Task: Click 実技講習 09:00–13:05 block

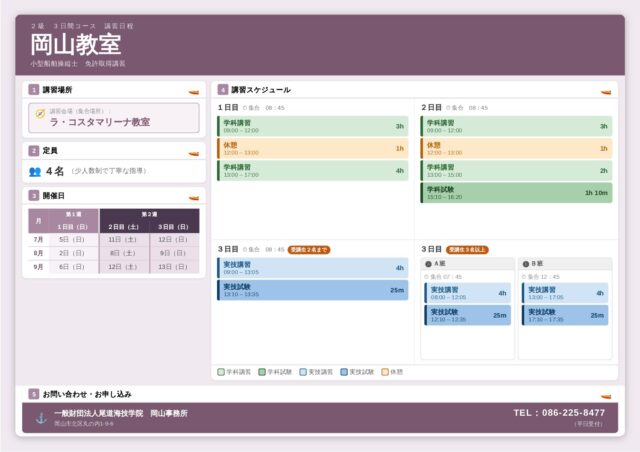Action: [313, 268]
